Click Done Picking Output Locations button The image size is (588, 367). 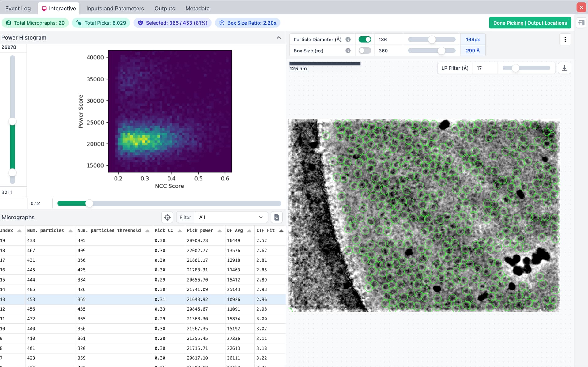pyautogui.click(x=530, y=23)
